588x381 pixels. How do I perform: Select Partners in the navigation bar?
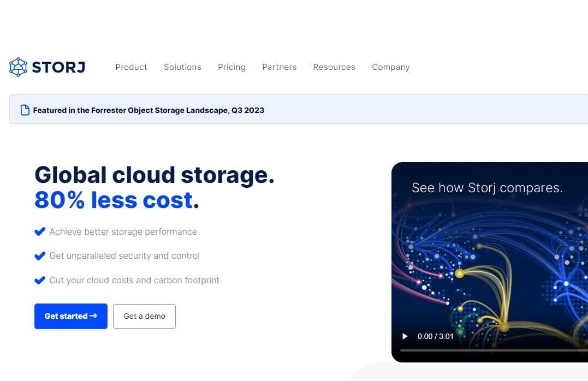click(x=279, y=67)
